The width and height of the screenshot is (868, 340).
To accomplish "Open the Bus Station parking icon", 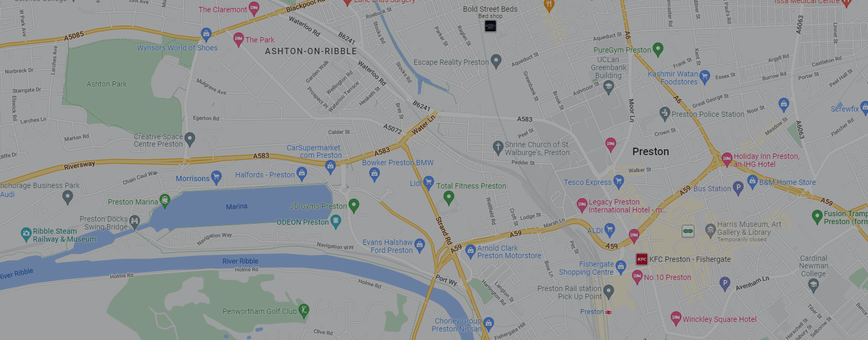I will point(738,188).
